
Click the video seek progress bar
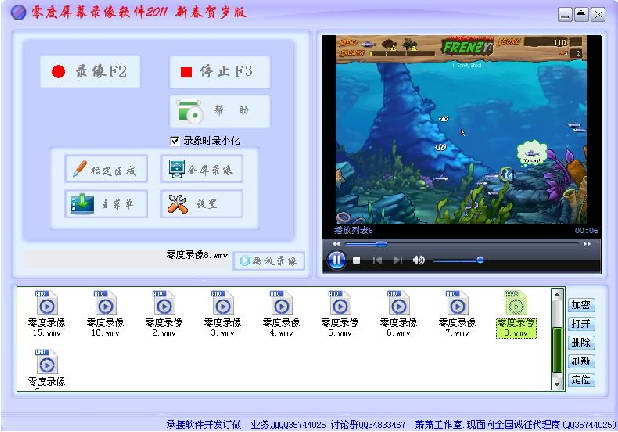[462, 244]
